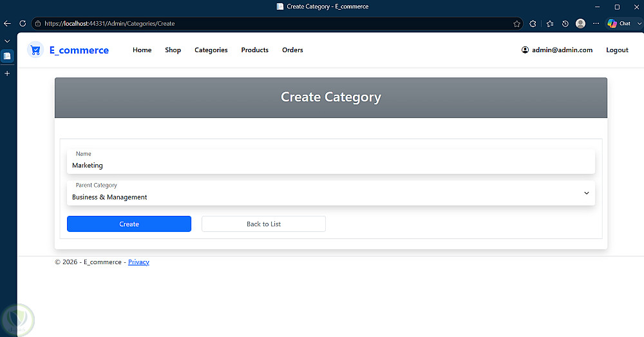
Task: Open the browser extensions puzzle icon
Action: click(533, 24)
